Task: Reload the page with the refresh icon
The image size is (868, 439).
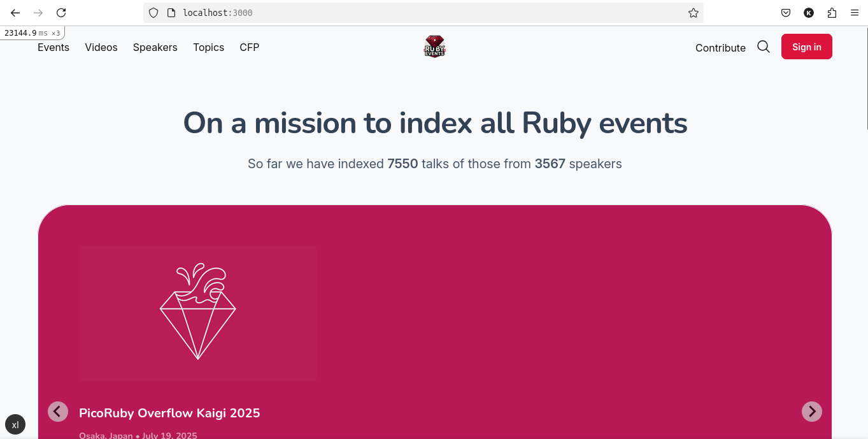Action: click(x=61, y=13)
